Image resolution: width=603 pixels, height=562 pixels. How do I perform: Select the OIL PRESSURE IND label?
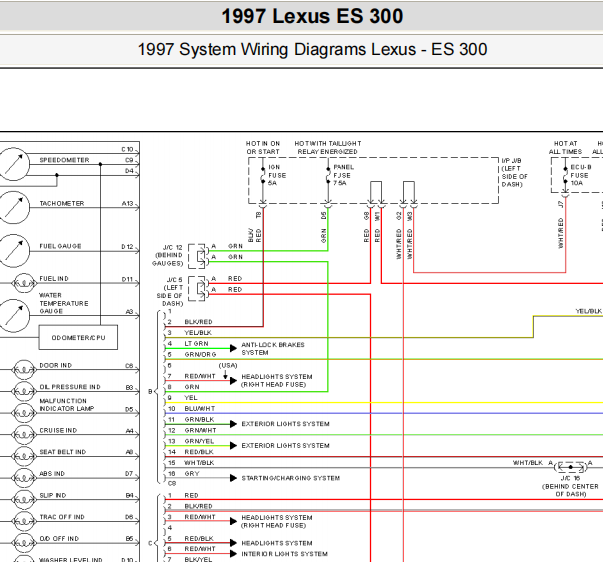tap(70, 387)
